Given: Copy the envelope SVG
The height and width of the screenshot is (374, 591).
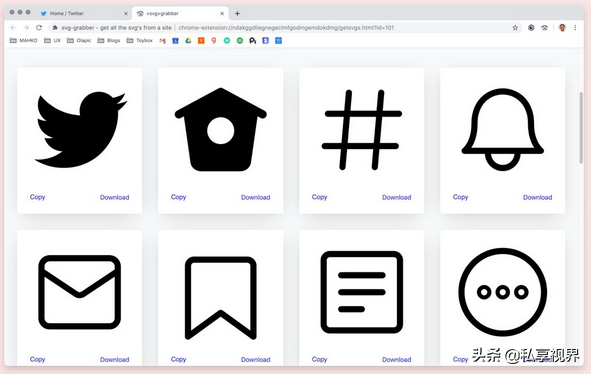Looking at the screenshot, I should pos(37,359).
